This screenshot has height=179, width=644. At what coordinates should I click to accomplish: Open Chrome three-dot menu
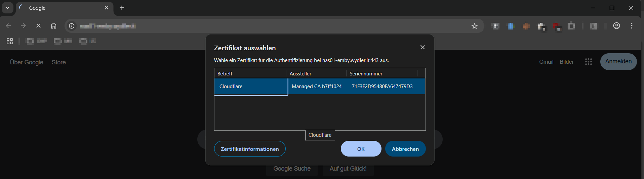[632, 26]
